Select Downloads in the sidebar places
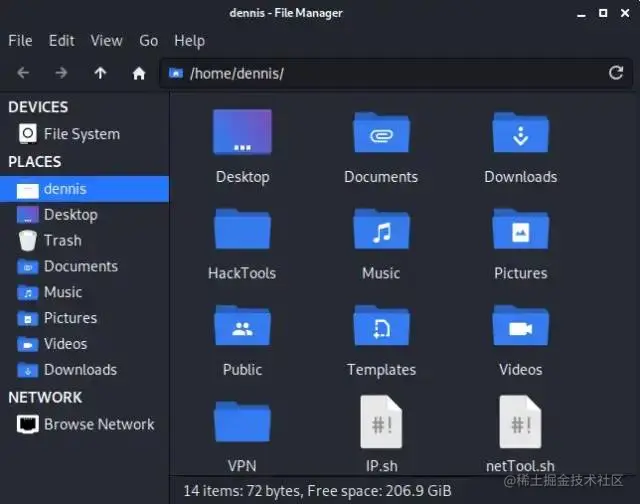This screenshot has height=504, width=640. [x=84, y=370]
